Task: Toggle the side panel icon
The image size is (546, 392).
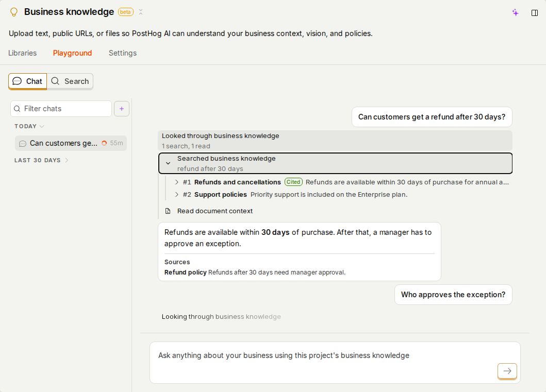Action: pyautogui.click(x=535, y=13)
